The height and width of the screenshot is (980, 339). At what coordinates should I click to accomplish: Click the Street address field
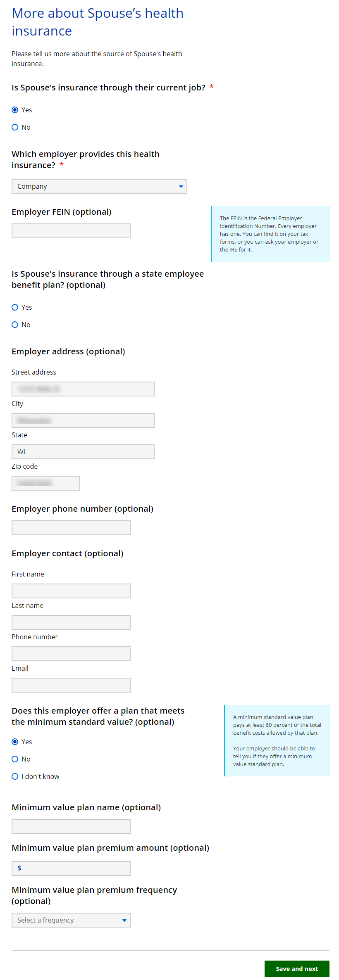point(83,389)
